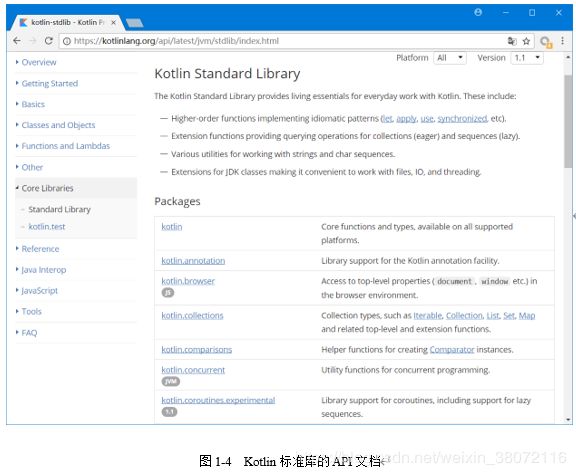
Task: Expand Functions and Lambdas section
Action: (65, 146)
